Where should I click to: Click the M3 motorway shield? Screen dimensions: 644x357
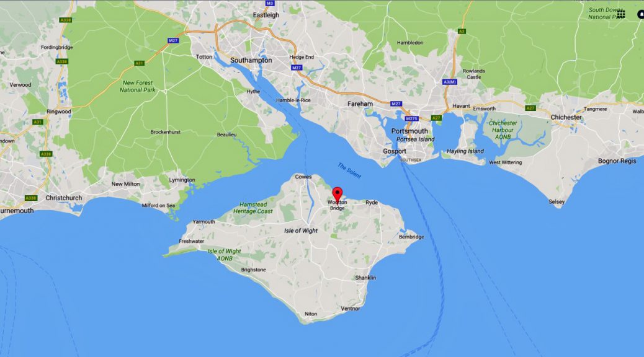tap(269, 3)
